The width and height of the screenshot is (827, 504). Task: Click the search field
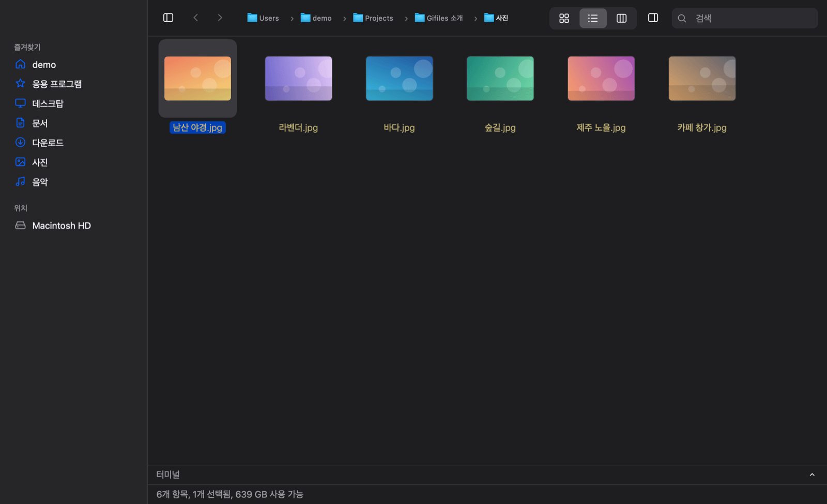[745, 19]
